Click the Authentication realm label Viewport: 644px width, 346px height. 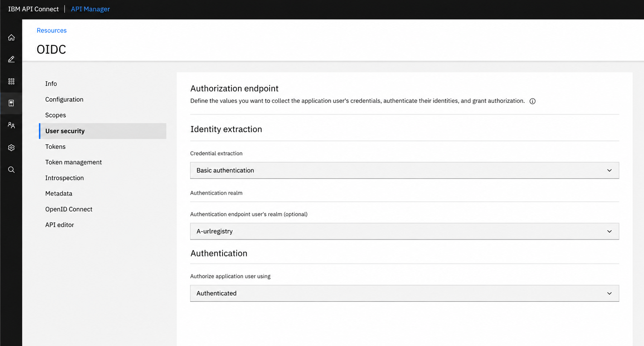click(x=216, y=193)
